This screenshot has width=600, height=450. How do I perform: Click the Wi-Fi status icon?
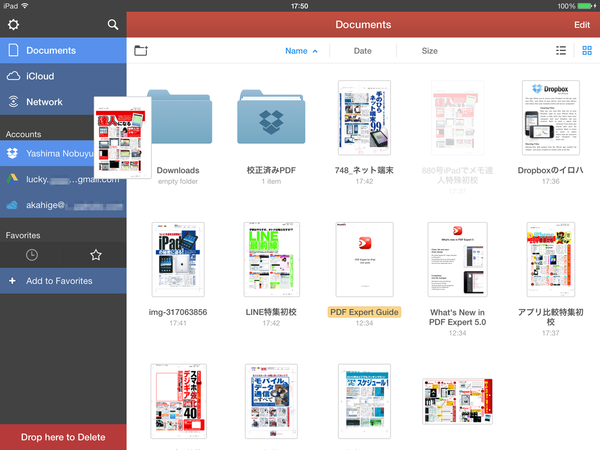point(25,6)
